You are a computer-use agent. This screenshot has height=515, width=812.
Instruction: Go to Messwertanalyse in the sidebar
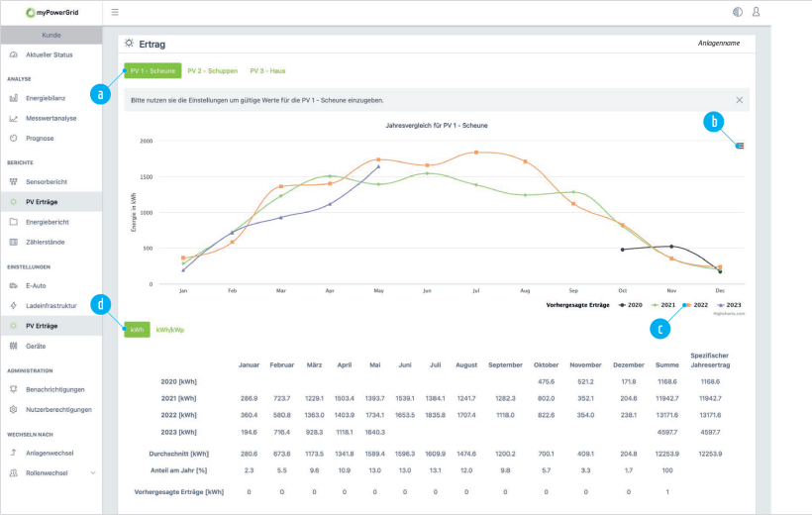tap(51, 118)
